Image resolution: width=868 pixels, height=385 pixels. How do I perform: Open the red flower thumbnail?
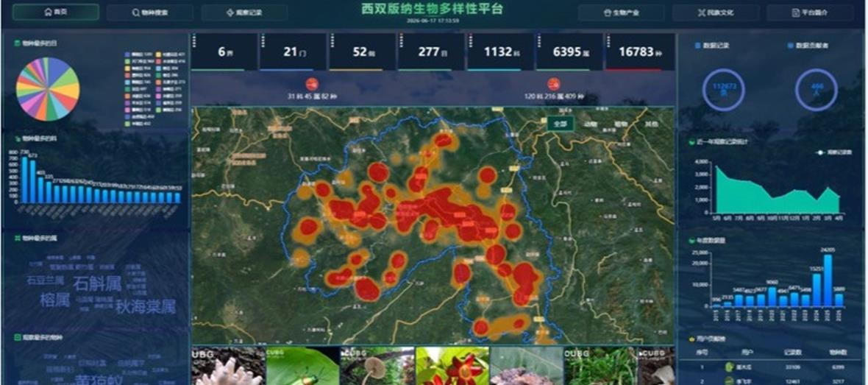pos(452,366)
